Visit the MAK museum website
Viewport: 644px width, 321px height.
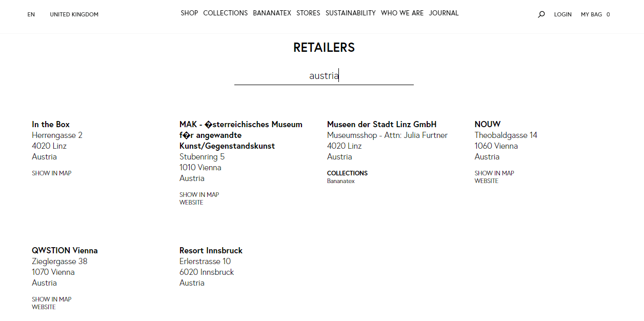[x=191, y=203]
